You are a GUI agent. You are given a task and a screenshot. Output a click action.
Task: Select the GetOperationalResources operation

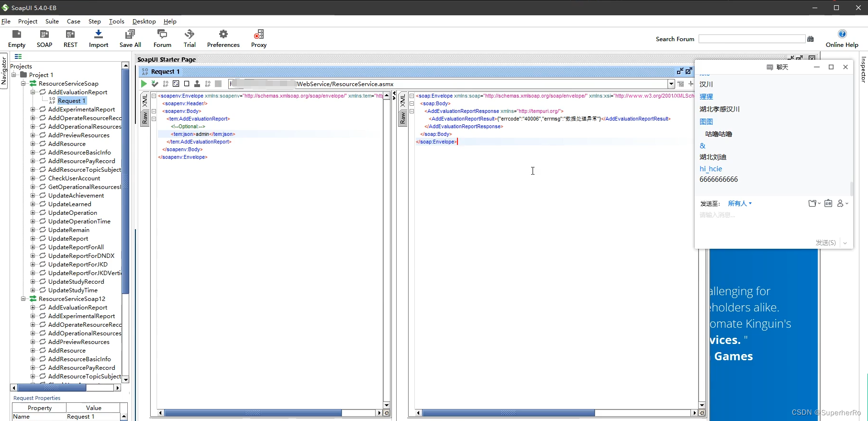tap(84, 187)
